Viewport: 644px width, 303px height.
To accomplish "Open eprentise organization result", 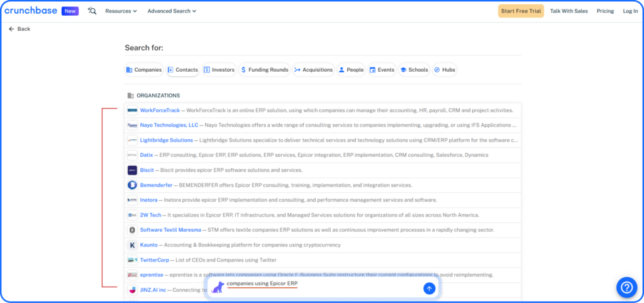I will click(152, 275).
